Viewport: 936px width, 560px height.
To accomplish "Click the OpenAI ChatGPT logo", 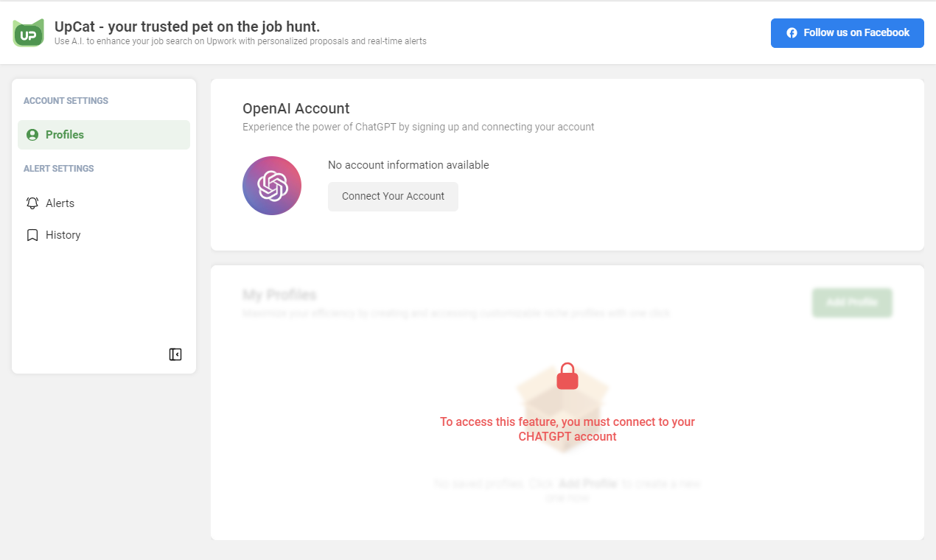I will point(272,186).
